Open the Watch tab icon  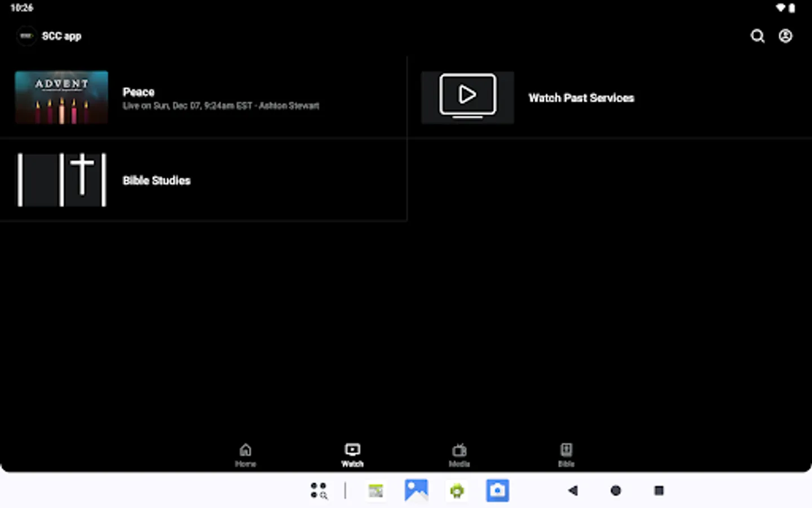pyautogui.click(x=352, y=449)
